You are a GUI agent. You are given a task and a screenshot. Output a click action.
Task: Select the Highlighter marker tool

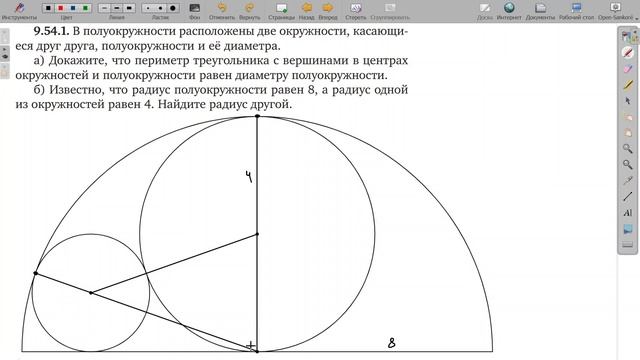point(628,85)
